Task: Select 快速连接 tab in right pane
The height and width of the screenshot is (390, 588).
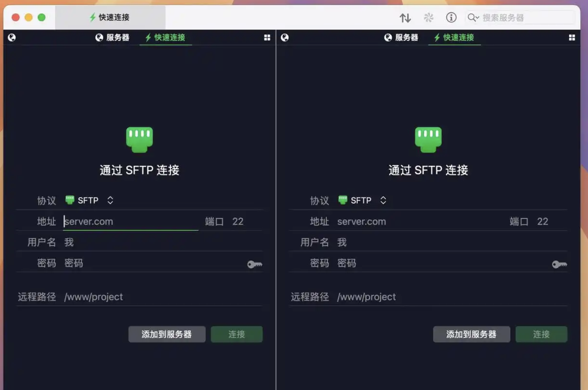Action: [454, 38]
